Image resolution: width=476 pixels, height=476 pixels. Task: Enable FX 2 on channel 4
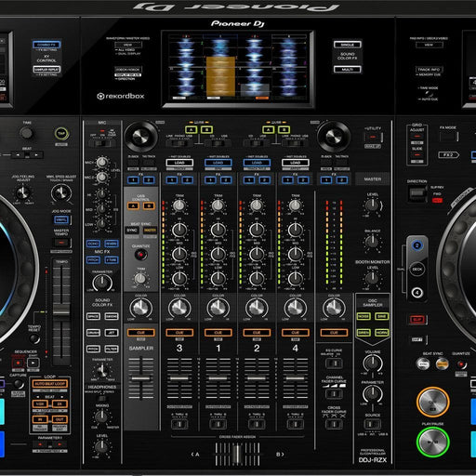tap(303, 180)
